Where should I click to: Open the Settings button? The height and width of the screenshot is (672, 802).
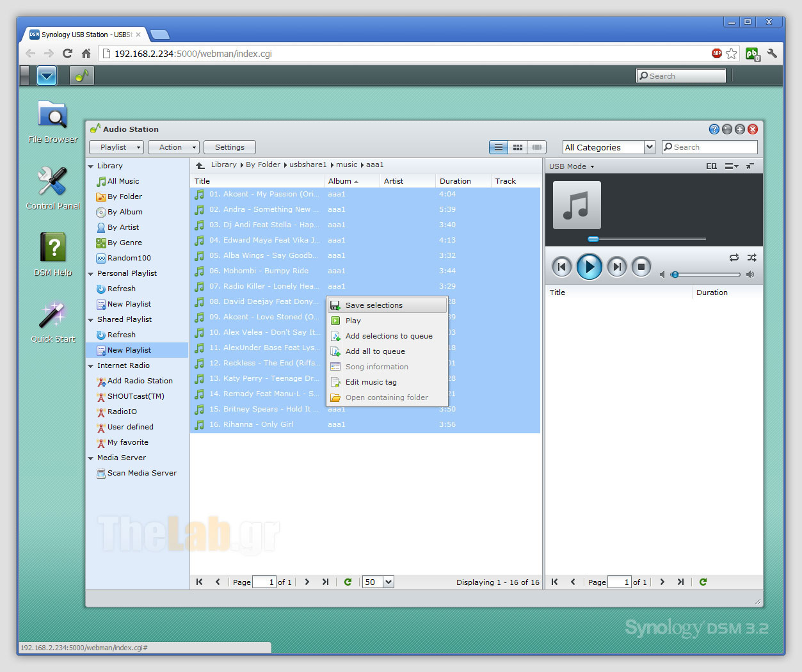[230, 147]
